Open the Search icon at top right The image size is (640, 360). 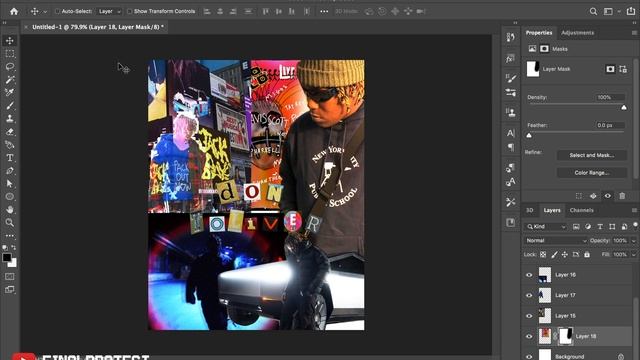point(593,11)
